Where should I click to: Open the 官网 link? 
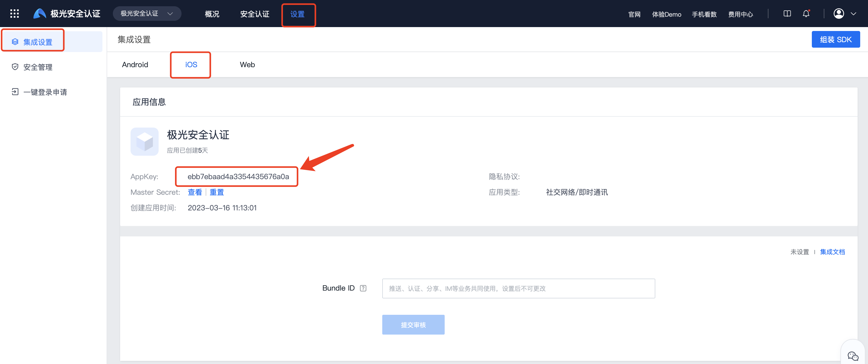tap(634, 14)
